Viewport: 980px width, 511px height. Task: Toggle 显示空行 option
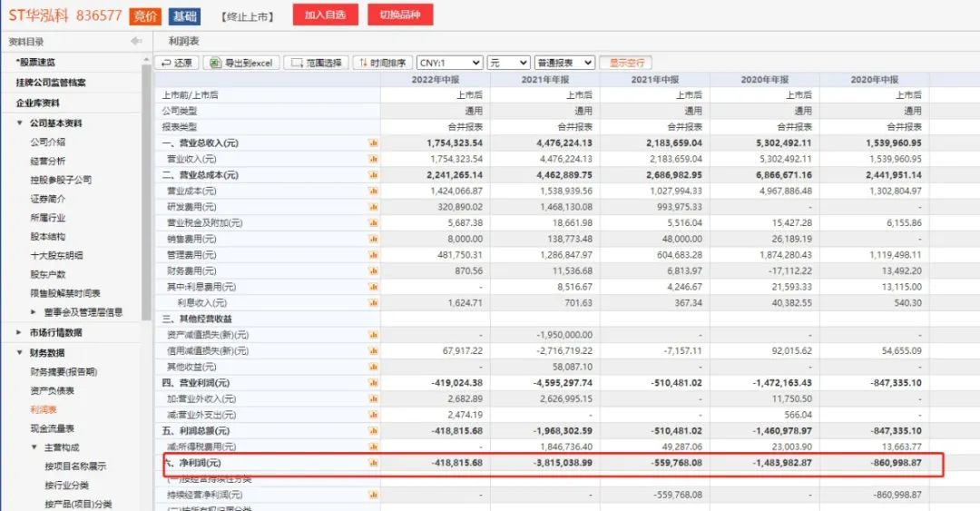626,63
